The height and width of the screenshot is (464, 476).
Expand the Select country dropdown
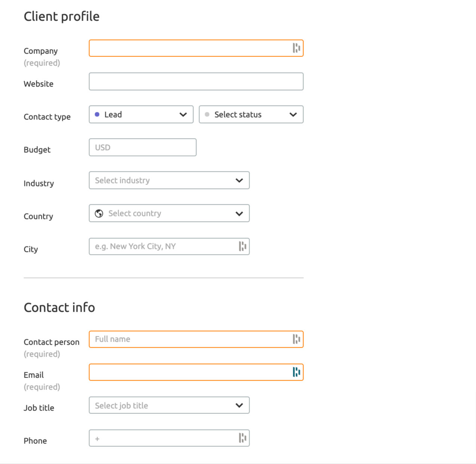click(x=169, y=213)
